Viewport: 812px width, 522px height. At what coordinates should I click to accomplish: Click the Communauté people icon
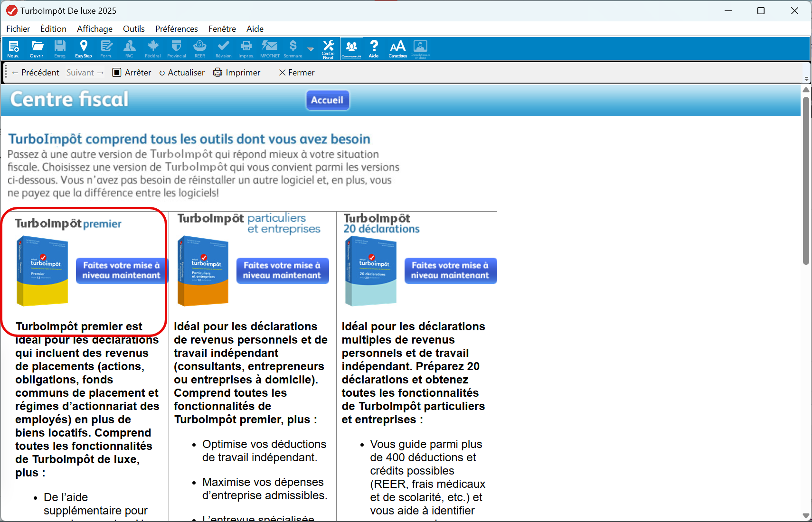pyautogui.click(x=351, y=48)
